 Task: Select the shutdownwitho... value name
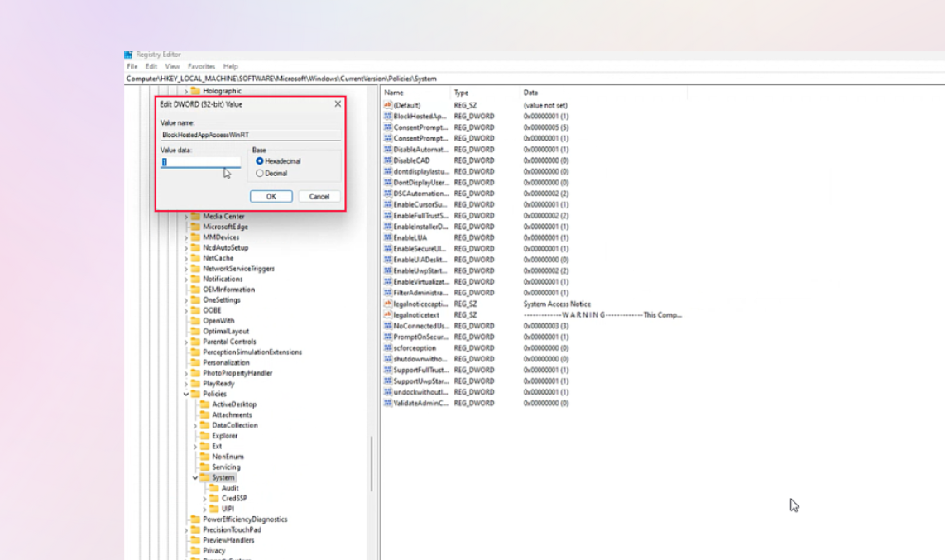tap(420, 359)
